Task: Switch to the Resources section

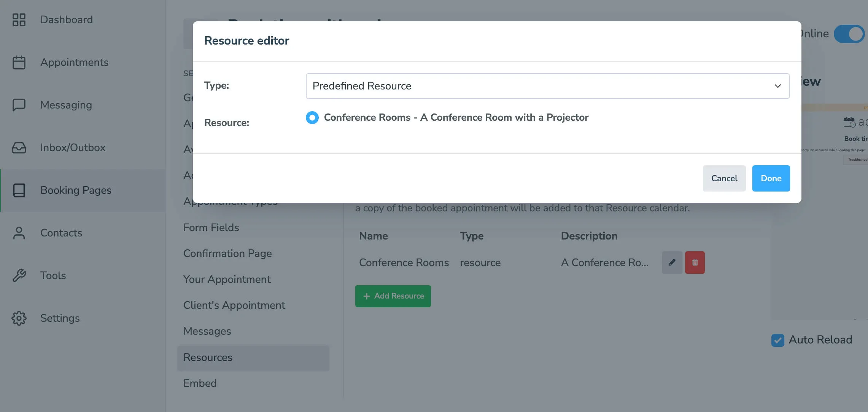Action: pyautogui.click(x=208, y=358)
